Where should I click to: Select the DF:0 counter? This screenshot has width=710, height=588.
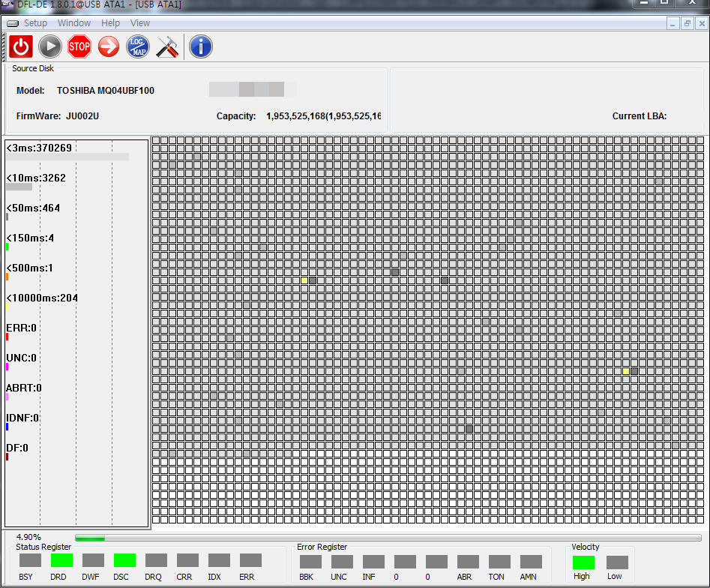[x=17, y=448]
